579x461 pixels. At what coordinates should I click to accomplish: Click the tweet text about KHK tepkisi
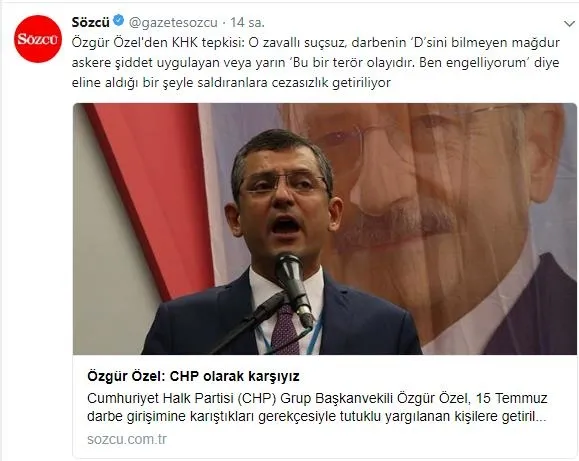316,62
